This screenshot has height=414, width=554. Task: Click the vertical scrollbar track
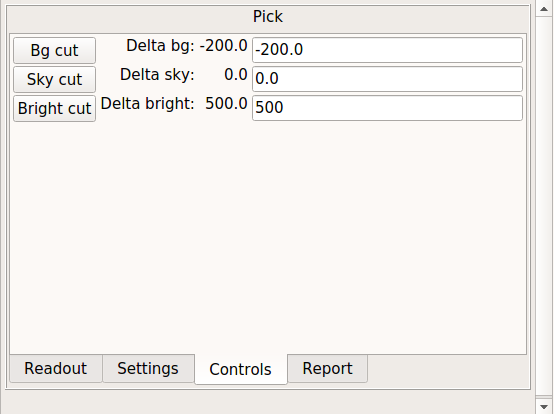point(544,207)
